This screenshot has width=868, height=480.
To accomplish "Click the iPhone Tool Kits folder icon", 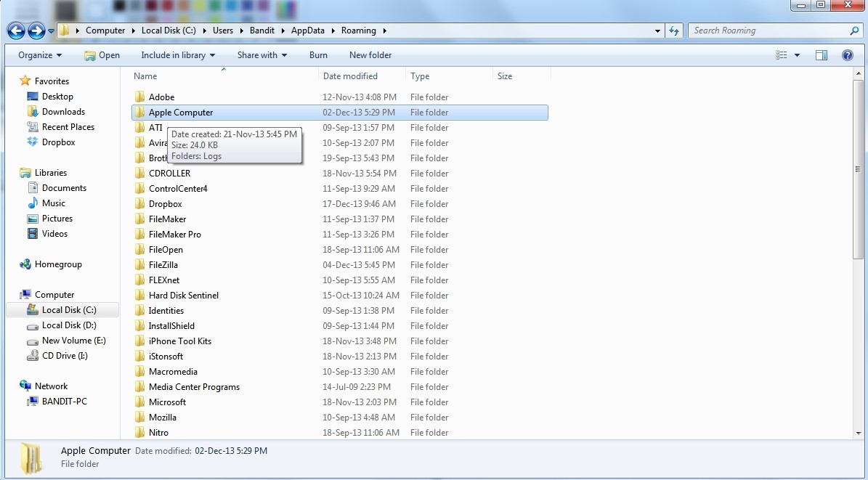I will (x=140, y=341).
